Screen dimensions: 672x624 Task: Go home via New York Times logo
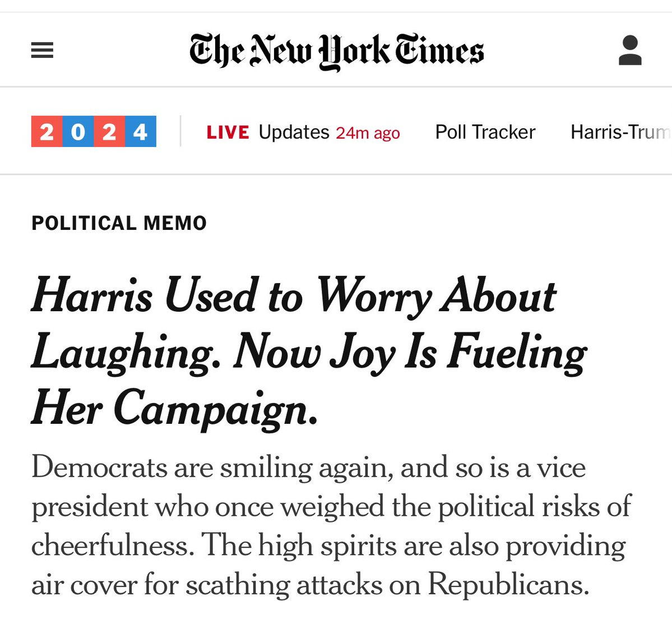336,51
